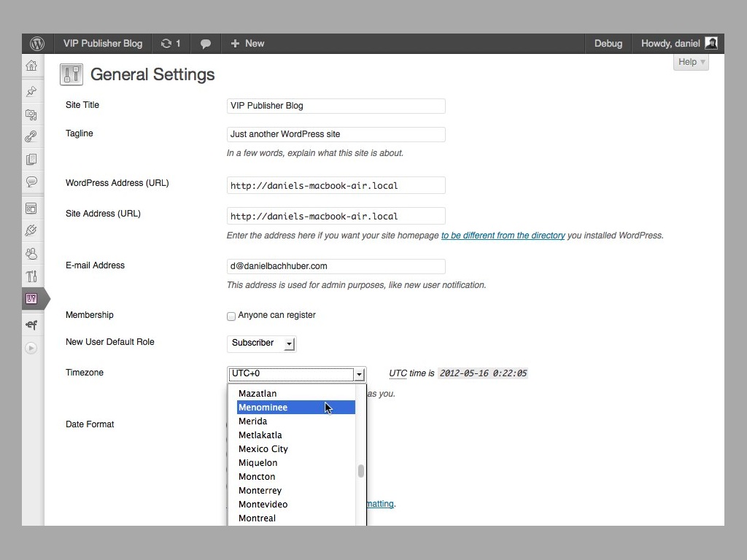This screenshot has width=747, height=560.
Task: Open Posts pushpin icon in sidebar
Action: point(31,91)
